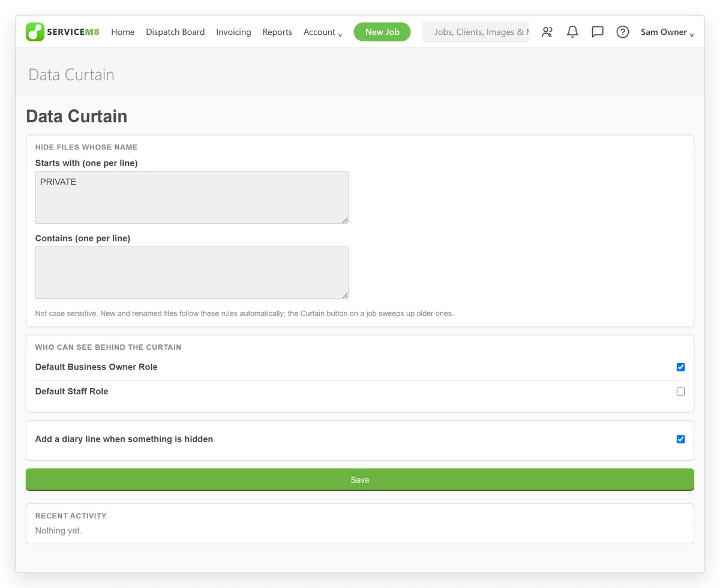Open the Reports menu item
This screenshot has width=720, height=588.
coord(277,32)
